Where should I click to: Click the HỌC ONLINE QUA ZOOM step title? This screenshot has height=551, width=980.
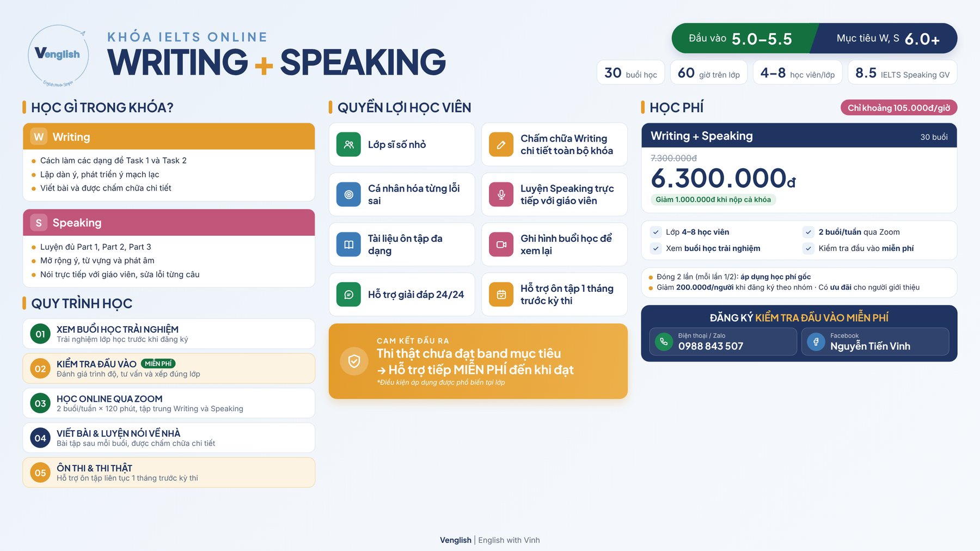point(109,399)
